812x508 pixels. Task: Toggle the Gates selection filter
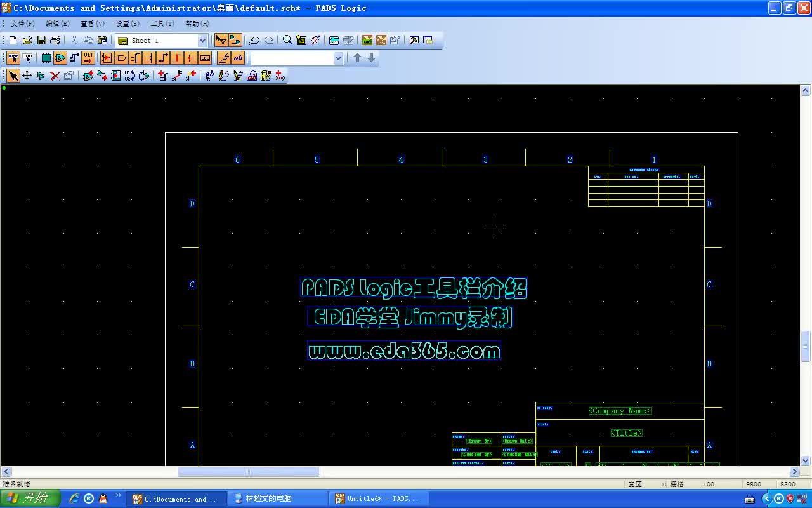pyautogui.click(x=60, y=58)
